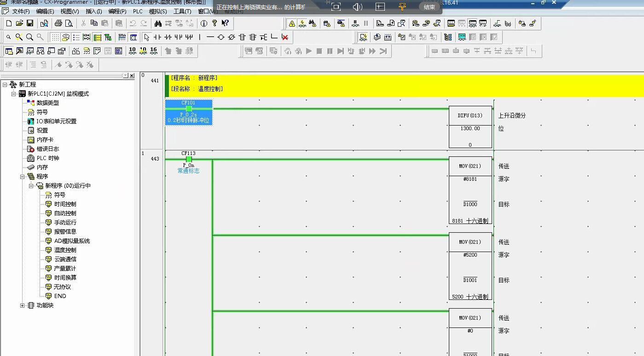Click the red X delete line tool
This screenshot has width=644, height=356.
tap(285, 37)
